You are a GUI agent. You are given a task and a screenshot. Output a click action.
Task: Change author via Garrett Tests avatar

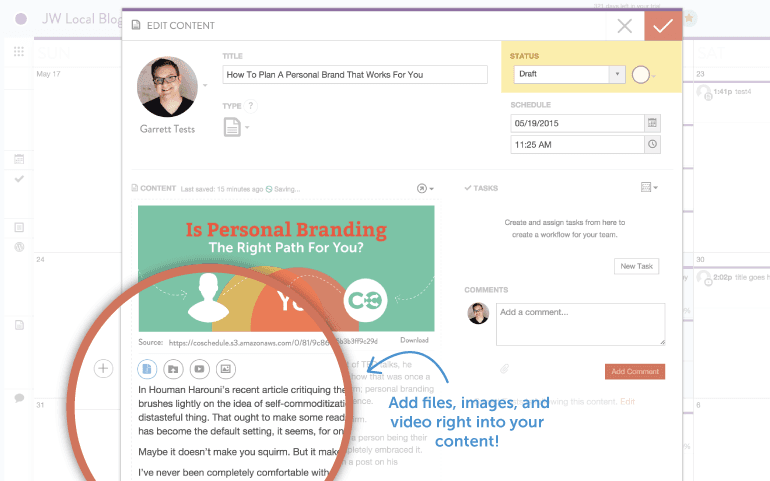[167, 87]
